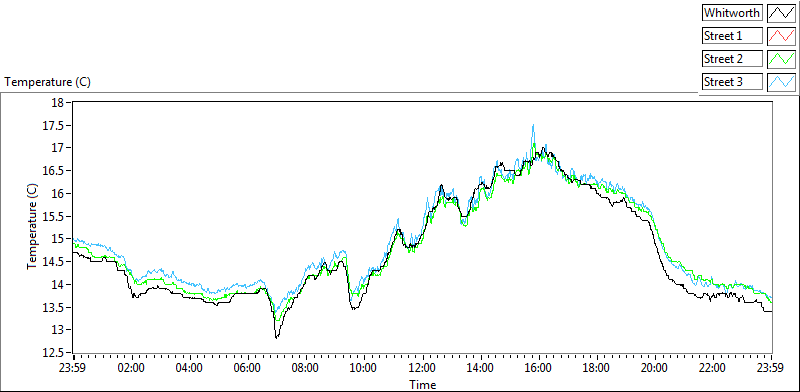Click the 17.5 y-axis tick label
This screenshot has height=392, width=800.
tap(53, 126)
